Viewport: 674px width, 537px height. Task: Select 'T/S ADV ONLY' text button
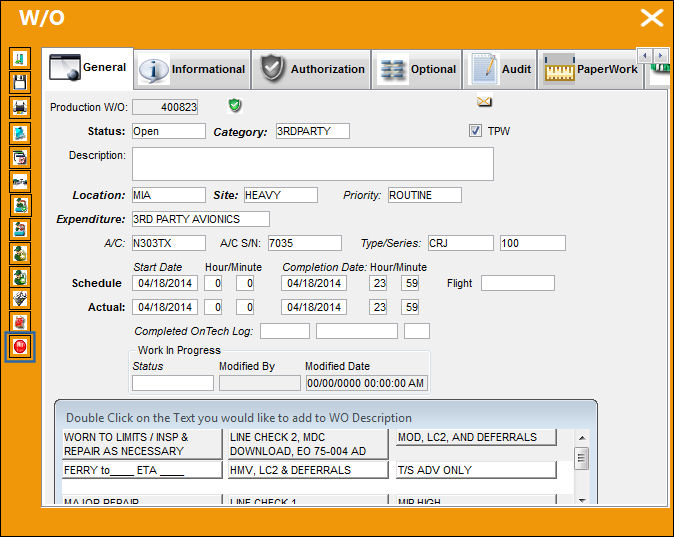476,470
